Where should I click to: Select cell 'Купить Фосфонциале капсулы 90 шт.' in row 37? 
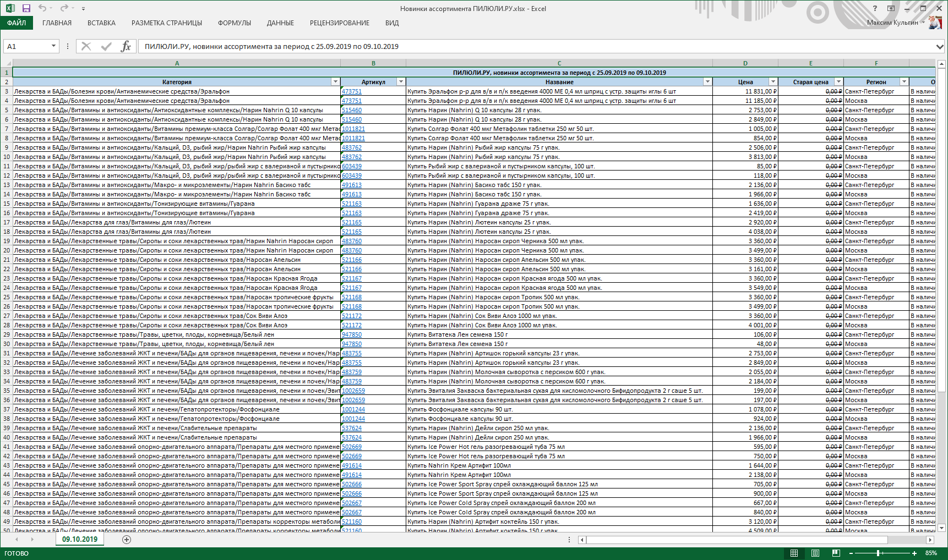click(559, 409)
